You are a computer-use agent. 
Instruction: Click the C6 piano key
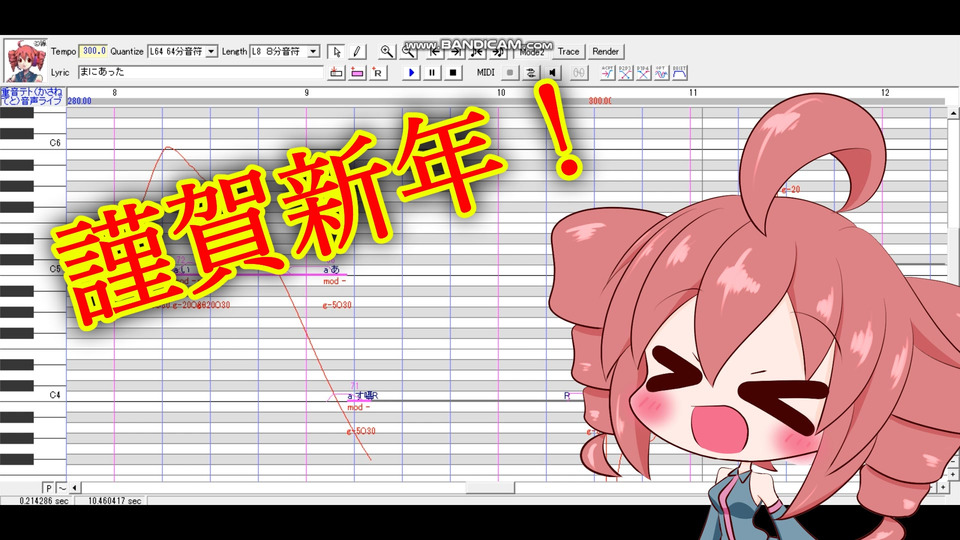pyautogui.click(x=33, y=143)
